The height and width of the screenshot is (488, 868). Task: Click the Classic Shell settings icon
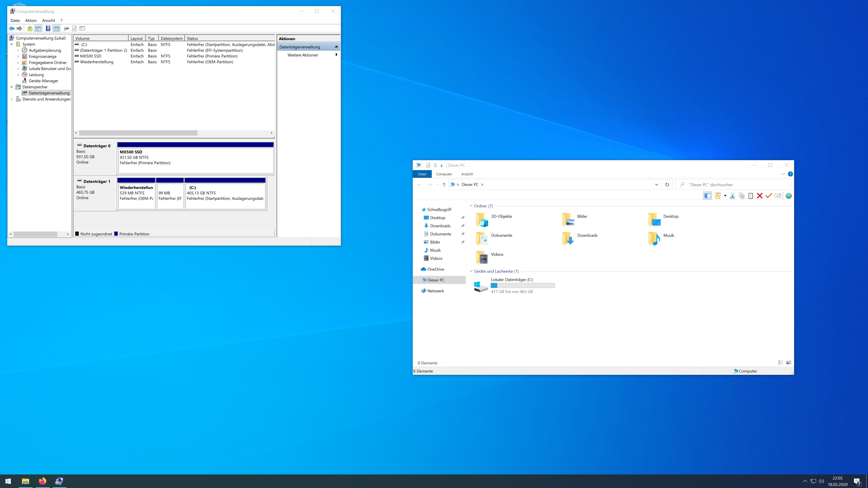(x=788, y=196)
